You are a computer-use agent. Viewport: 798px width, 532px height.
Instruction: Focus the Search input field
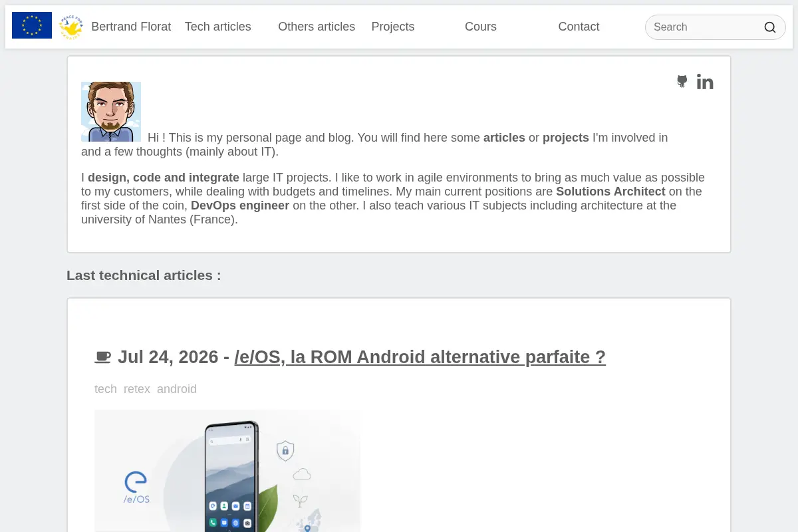pyautogui.click(x=716, y=27)
